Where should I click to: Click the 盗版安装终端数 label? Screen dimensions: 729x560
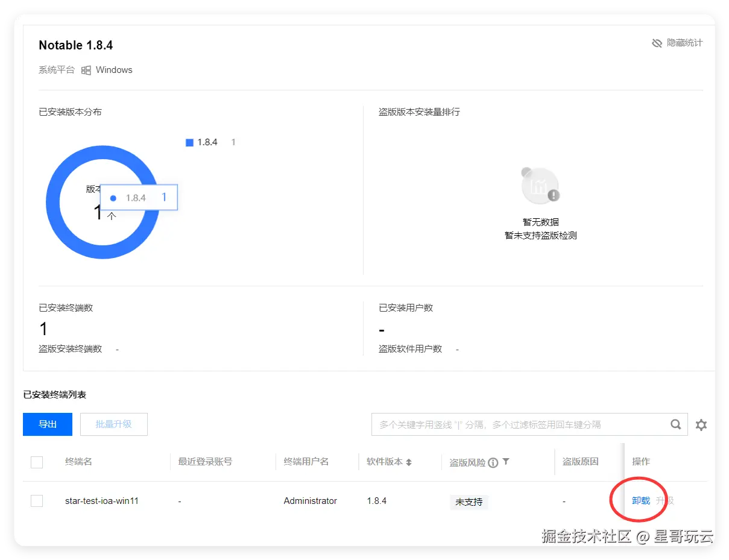tap(71, 349)
